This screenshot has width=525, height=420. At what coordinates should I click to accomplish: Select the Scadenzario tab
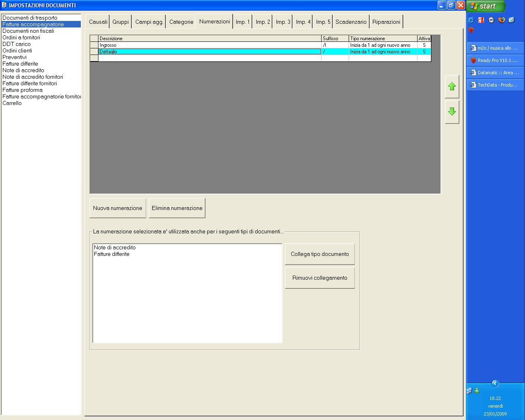(351, 22)
